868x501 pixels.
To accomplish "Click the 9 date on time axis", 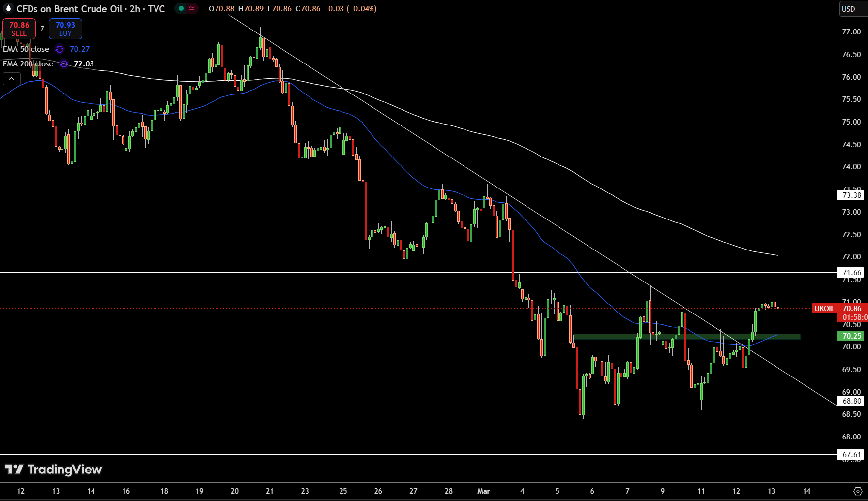I will (663, 491).
